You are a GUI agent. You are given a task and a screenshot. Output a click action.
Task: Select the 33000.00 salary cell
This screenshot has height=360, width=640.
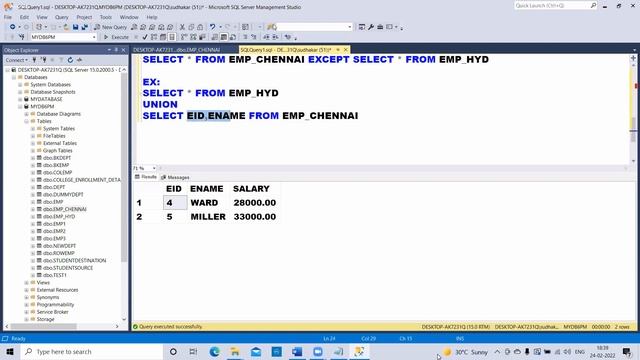click(x=255, y=217)
